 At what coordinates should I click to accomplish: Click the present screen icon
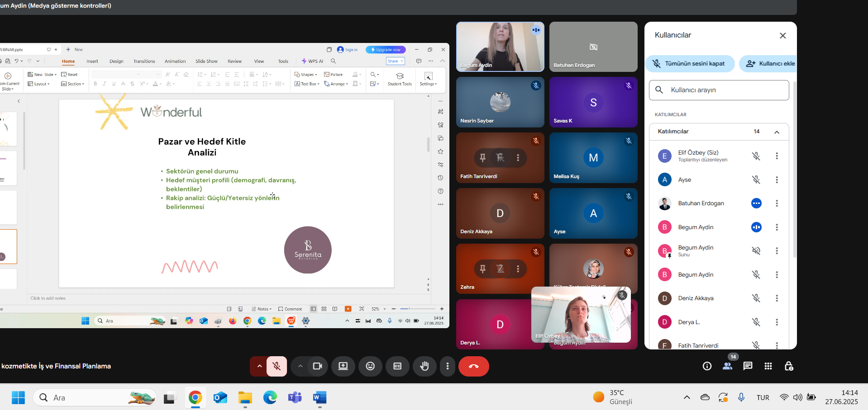(x=343, y=366)
